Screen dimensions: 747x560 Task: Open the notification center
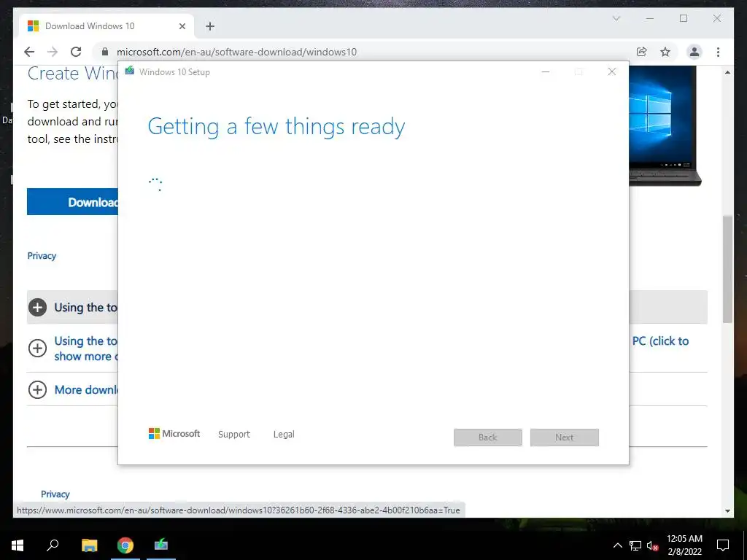coord(723,545)
